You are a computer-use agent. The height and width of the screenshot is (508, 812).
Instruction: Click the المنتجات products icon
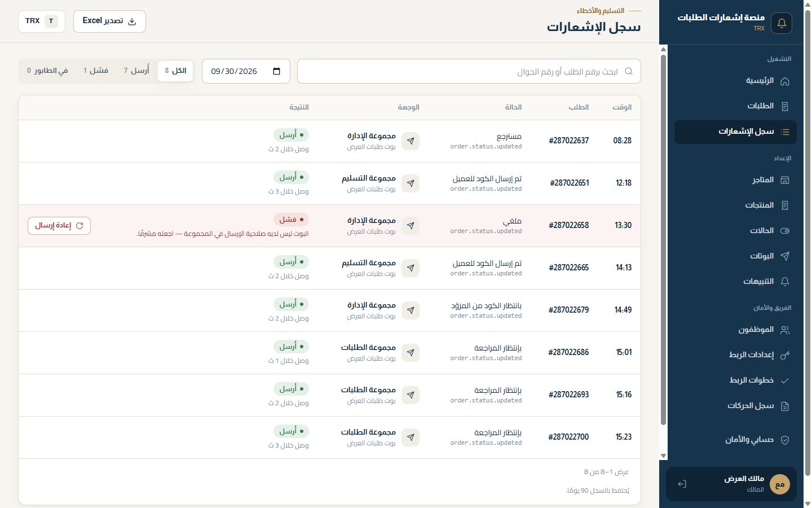click(784, 205)
